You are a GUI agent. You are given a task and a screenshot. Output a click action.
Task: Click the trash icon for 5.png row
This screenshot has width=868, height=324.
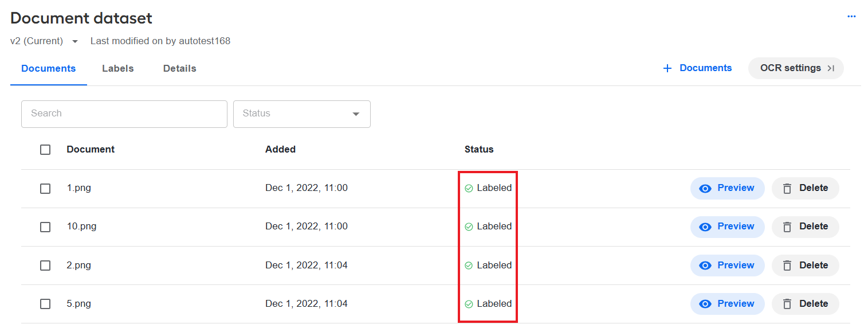(x=787, y=304)
